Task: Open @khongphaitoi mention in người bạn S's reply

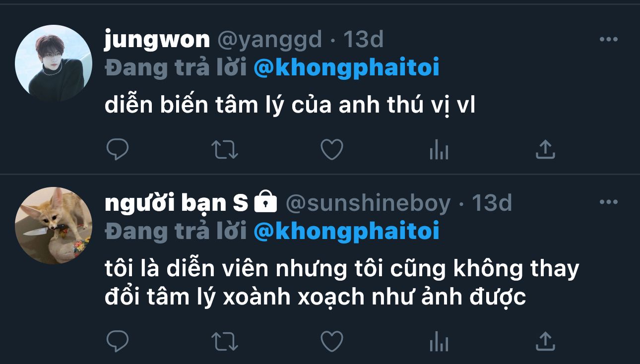Action: 346,231
